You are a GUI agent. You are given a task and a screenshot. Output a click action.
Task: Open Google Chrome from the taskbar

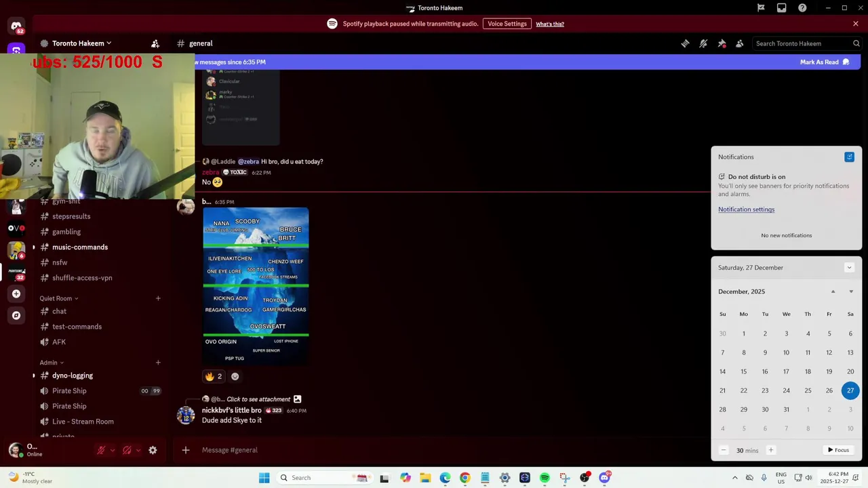click(465, 478)
